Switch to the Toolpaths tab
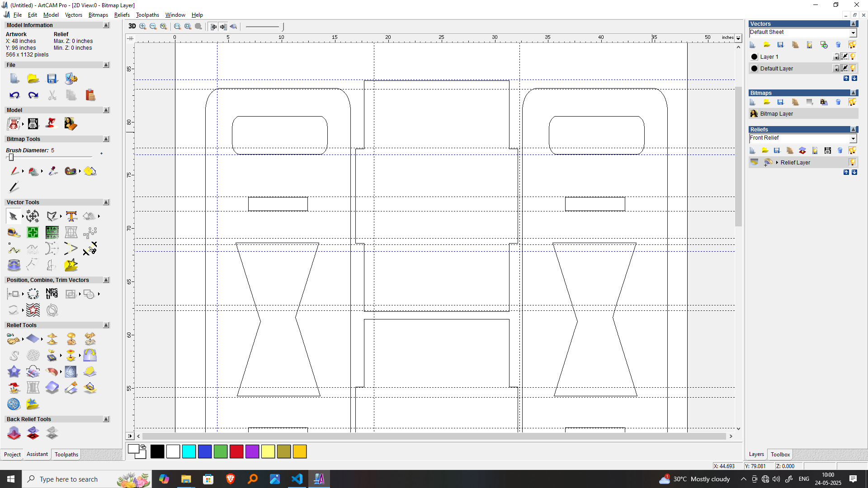This screenshot has height=488, width=868. (66, 455)
